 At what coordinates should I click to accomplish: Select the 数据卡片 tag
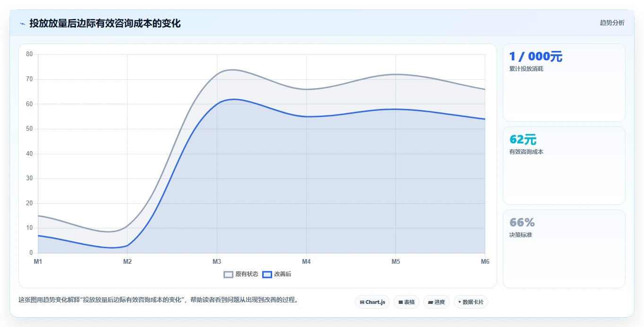[x=471, y=302]
